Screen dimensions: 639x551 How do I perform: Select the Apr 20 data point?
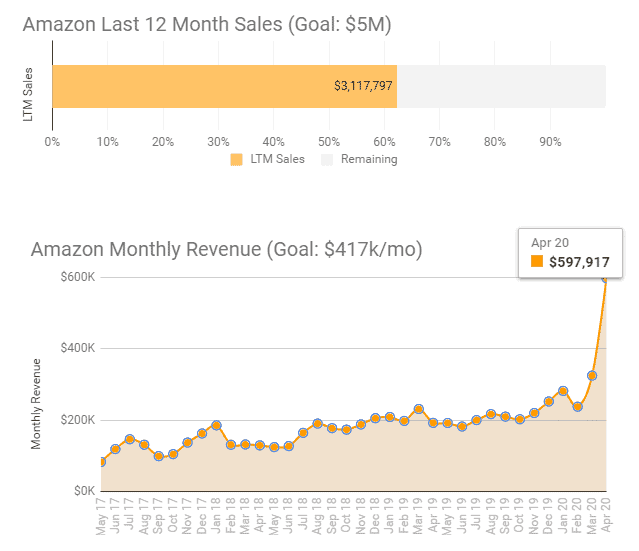[605, 278]
